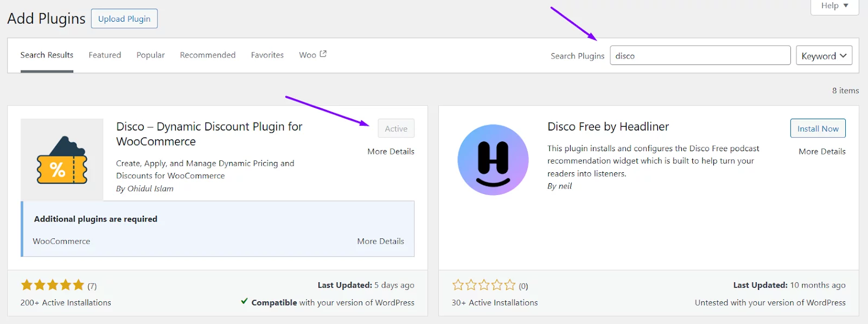This screenshot has height=324, width=868.
Task: Switch to the Recommended tab
Action: coord(208,55)
